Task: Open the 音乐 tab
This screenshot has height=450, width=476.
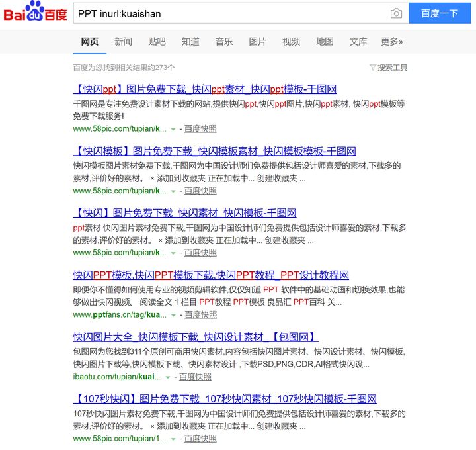Action: tap(224, 42)
